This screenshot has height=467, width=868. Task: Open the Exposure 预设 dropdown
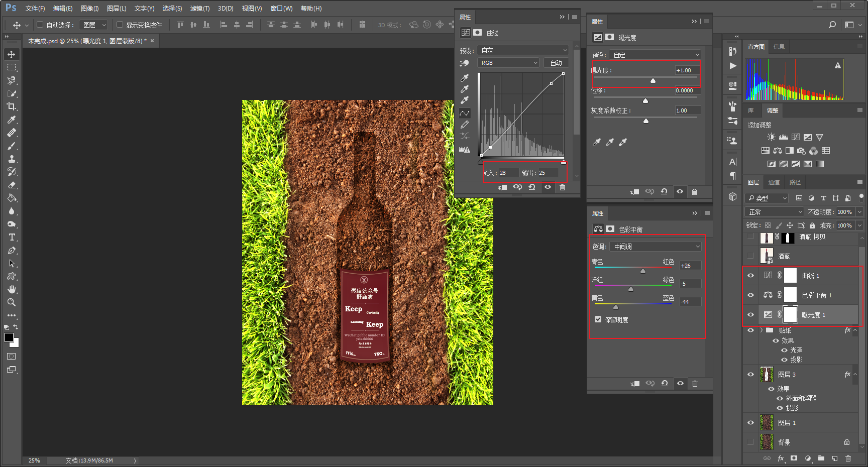coord(655,55)
